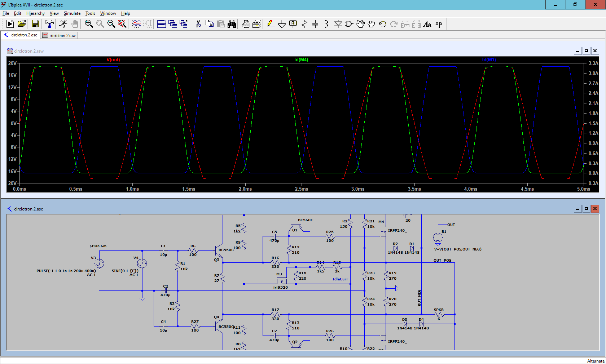This screenshot has width=606, height=364.
Task: Open Find with the binoculars icon
Action: pyautogui.click(x=232, y=24)
